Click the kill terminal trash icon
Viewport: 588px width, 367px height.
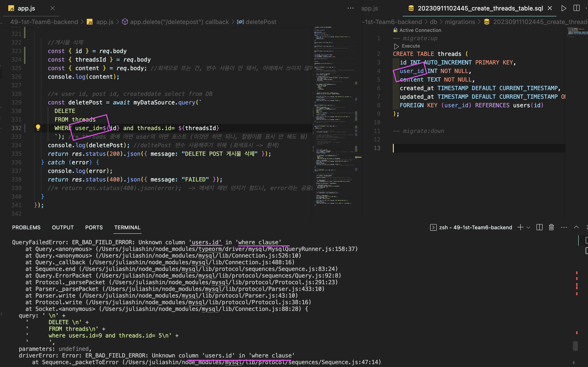[551, 227]
